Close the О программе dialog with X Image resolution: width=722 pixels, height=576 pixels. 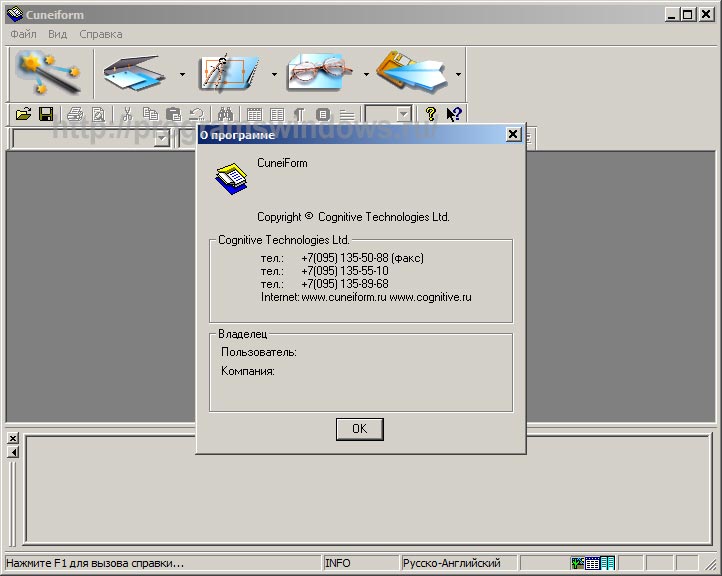(x=513, y=135)
